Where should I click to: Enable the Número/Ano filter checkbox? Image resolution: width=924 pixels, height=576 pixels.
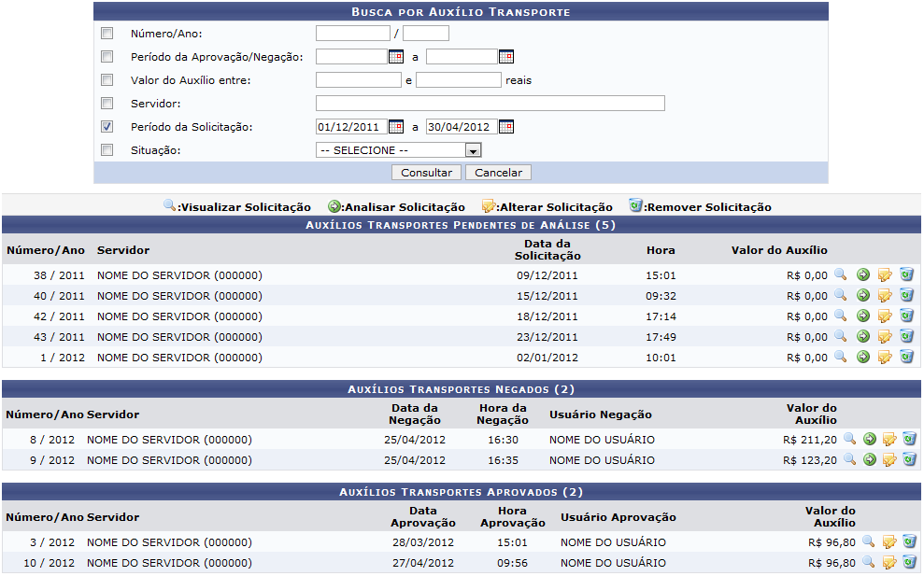107,33
